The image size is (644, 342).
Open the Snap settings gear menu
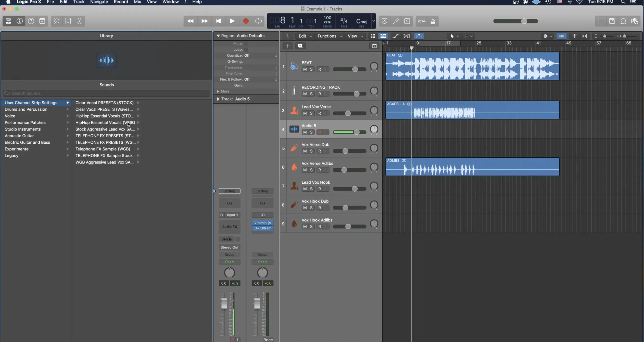(x=548, y=36)
